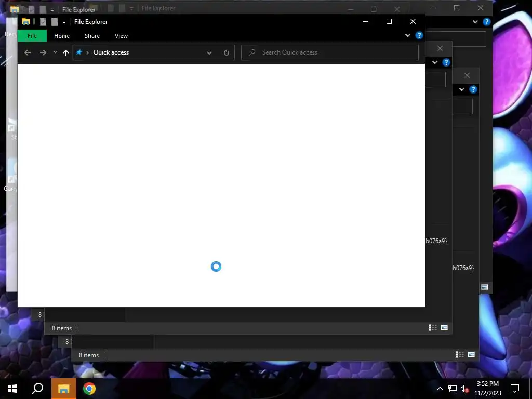Open the address bar previous locations dropdown
Image resolution: width=532 pixels, height=399 pixels.
(x=209, y=52)
